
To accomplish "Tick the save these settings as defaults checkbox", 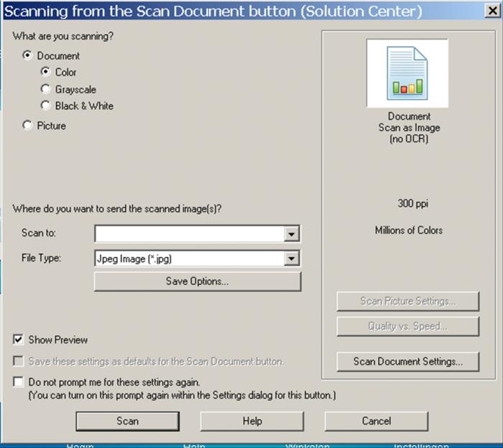I will pyautogui.click(x=18, y=361).
